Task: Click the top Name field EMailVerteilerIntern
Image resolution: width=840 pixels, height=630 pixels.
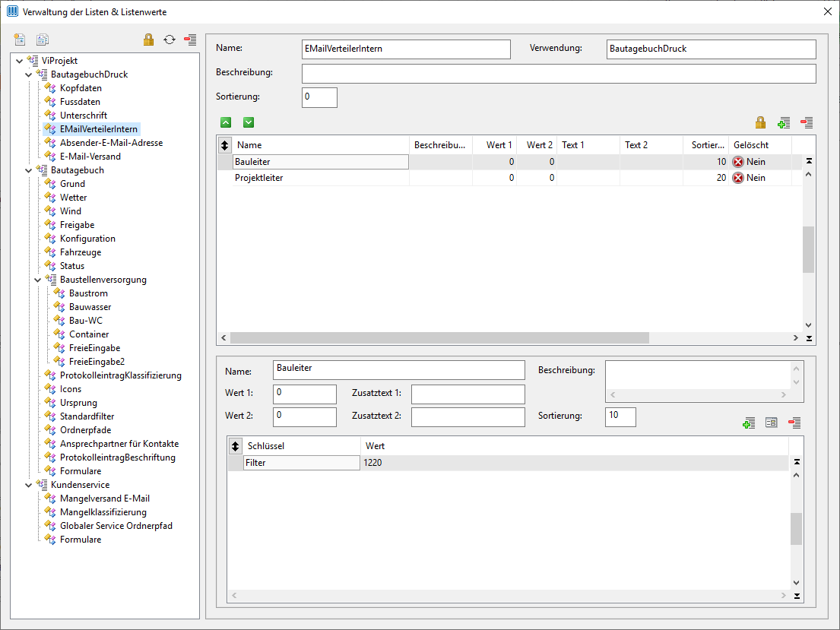Action: (x=406, y=49)
